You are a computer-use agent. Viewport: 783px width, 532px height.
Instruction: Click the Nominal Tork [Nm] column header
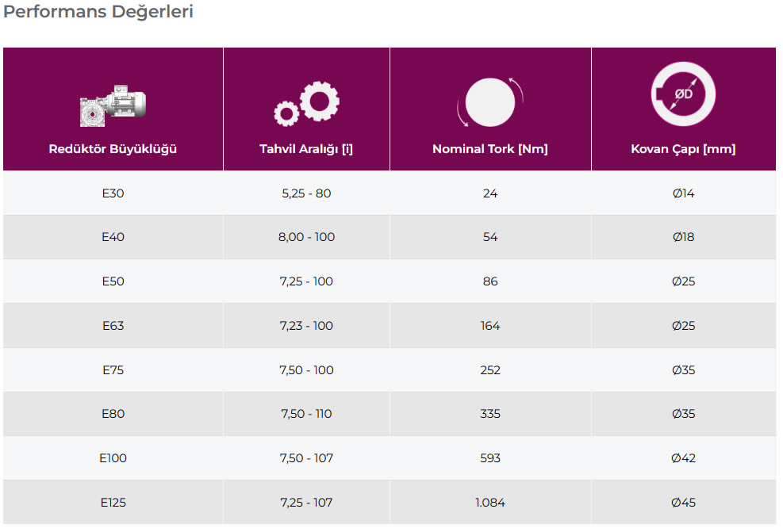(x=490, y=149)
